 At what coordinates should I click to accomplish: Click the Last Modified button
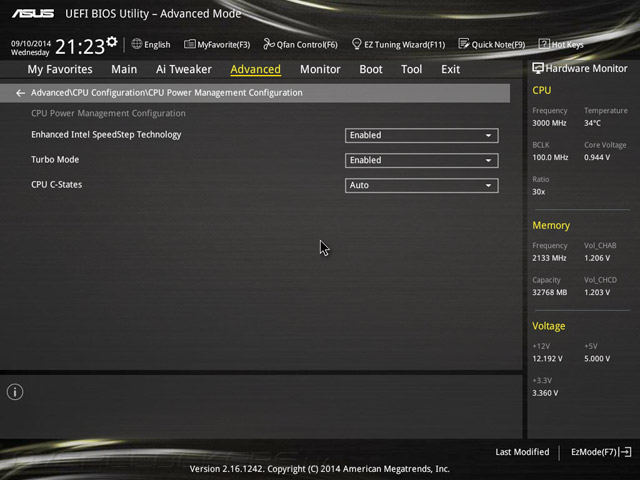coord(522,452)
